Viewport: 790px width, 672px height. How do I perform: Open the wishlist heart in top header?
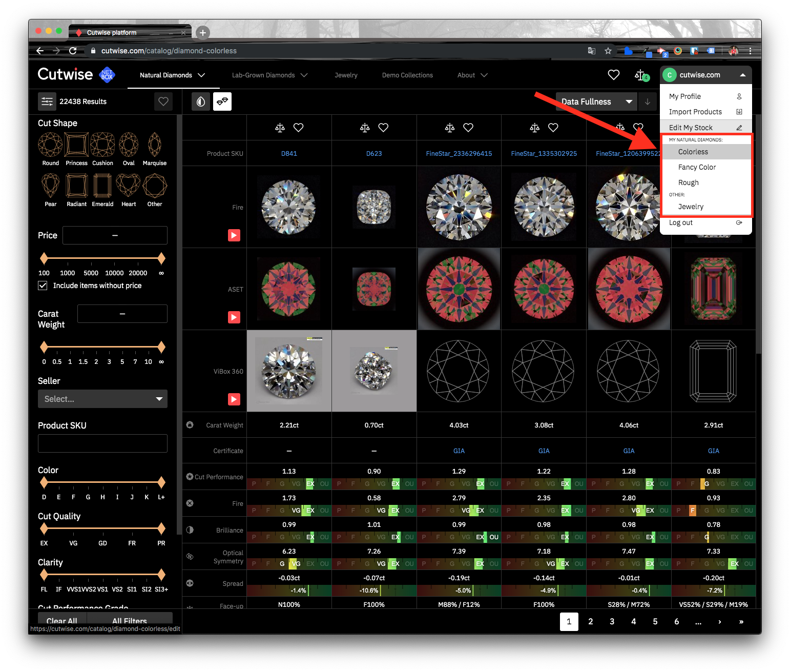tap(614, 75)
